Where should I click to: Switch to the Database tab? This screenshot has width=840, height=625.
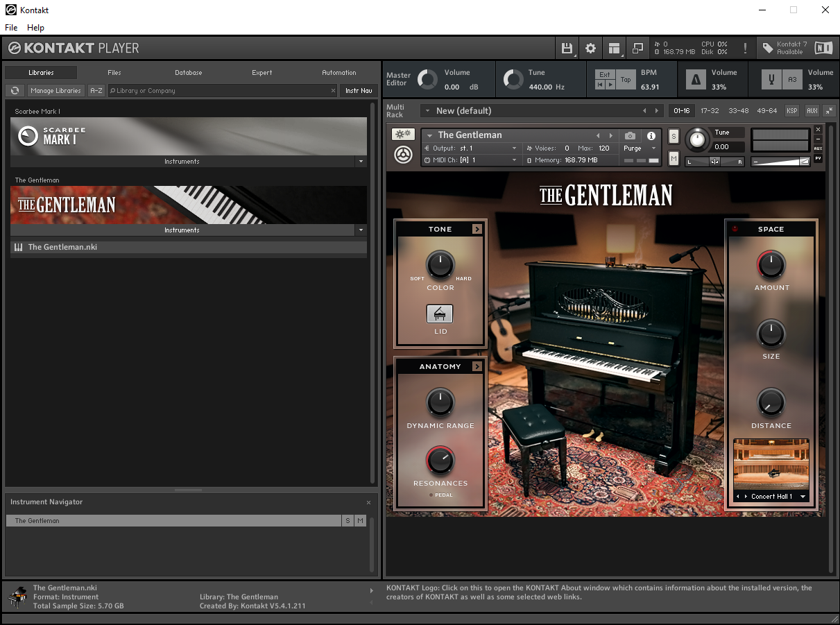(x=189, y=73)
